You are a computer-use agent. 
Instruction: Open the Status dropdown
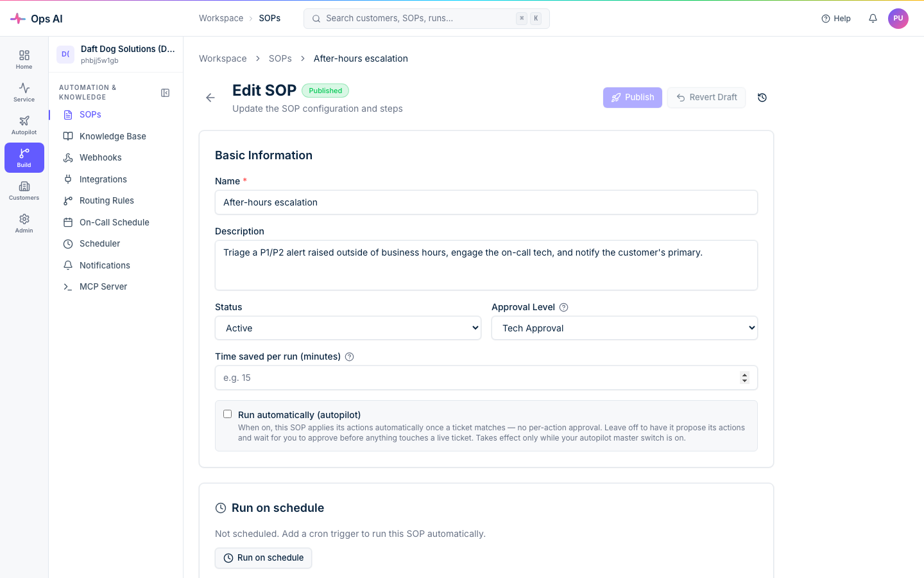coord(348,328)
